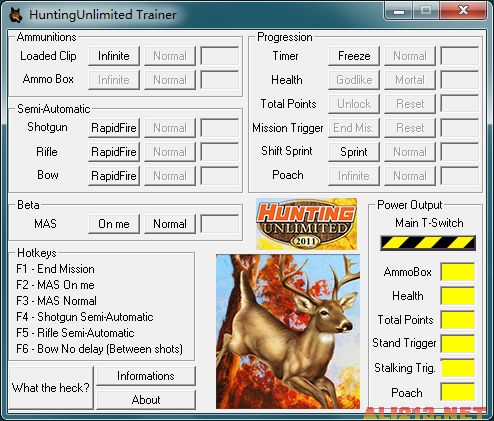Image resolution: width=494 pixels, height=421 pixels.
Task: Click the Rifle status field
Action: [219, 152]
